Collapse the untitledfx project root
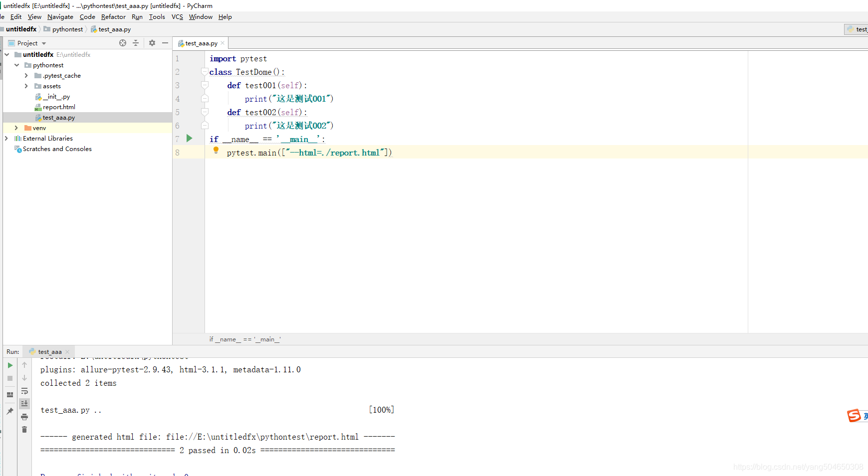The image size is (868, 476). (x=7, y=55)
